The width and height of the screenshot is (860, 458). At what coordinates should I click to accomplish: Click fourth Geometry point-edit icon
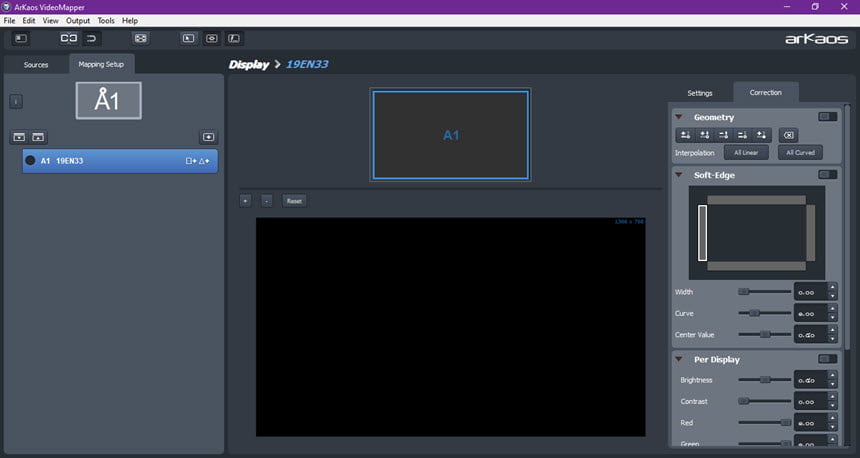(742, 135)
